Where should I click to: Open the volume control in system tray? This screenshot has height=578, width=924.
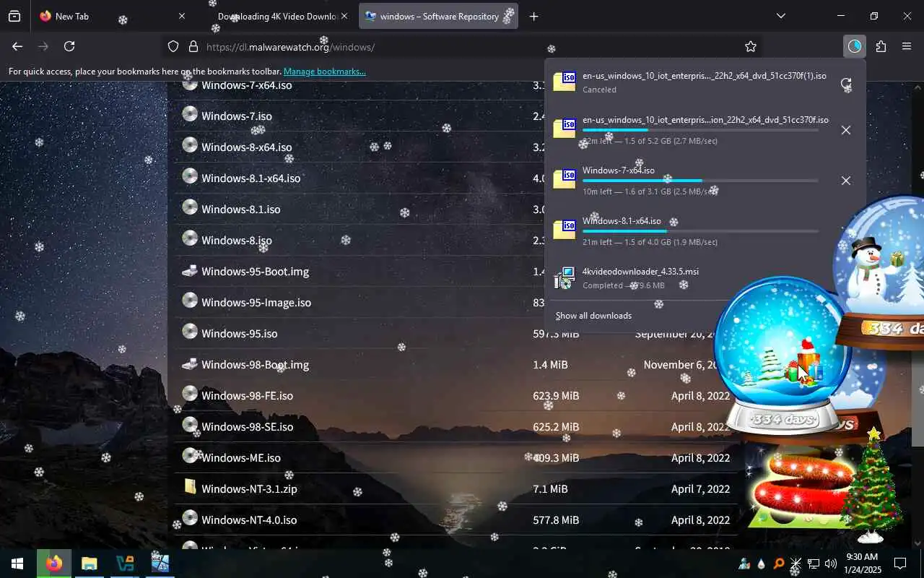(x=831, y=564)
